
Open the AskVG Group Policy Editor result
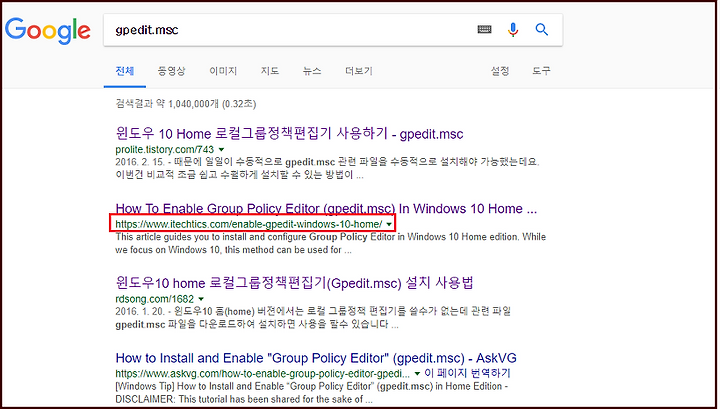click(316, 358)
